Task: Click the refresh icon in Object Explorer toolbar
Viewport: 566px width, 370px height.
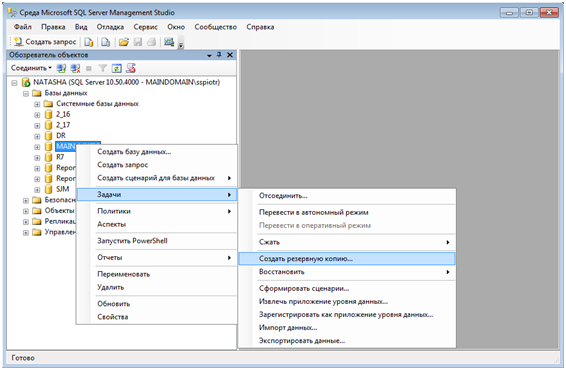Action: click(117, 68)
